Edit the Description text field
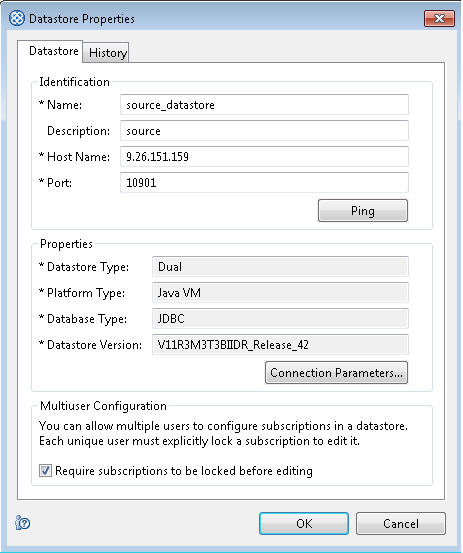This screenshot has width=463, height=553. (x=264, y=131)
